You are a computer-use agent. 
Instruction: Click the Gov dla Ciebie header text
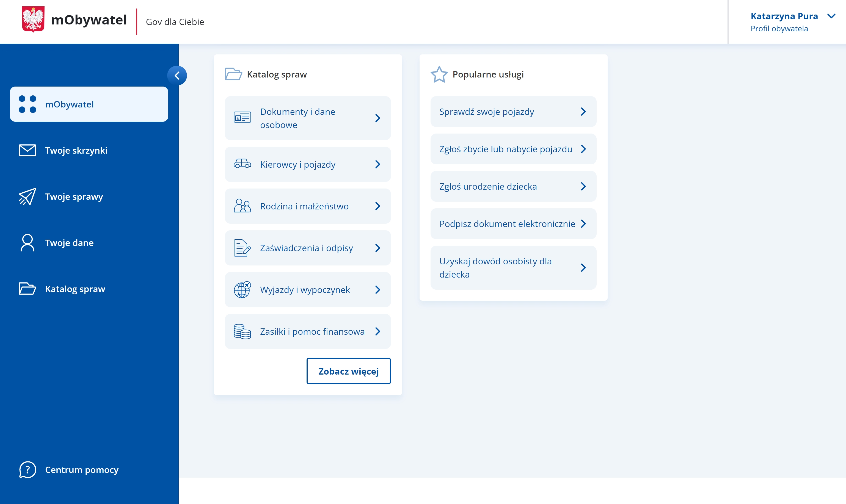click(x=175, y=22)
